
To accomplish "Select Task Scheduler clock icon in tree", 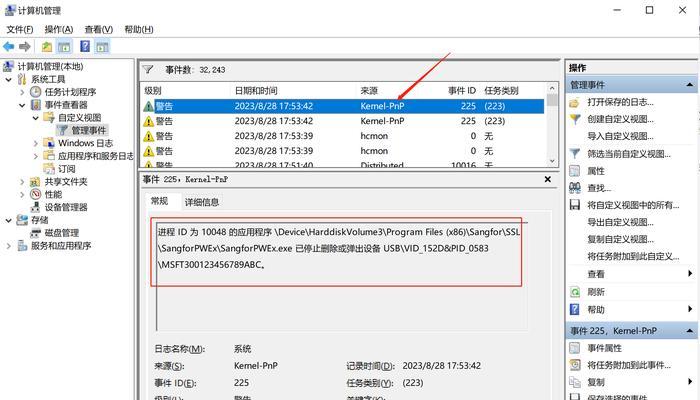I will [x=36, y=92].
